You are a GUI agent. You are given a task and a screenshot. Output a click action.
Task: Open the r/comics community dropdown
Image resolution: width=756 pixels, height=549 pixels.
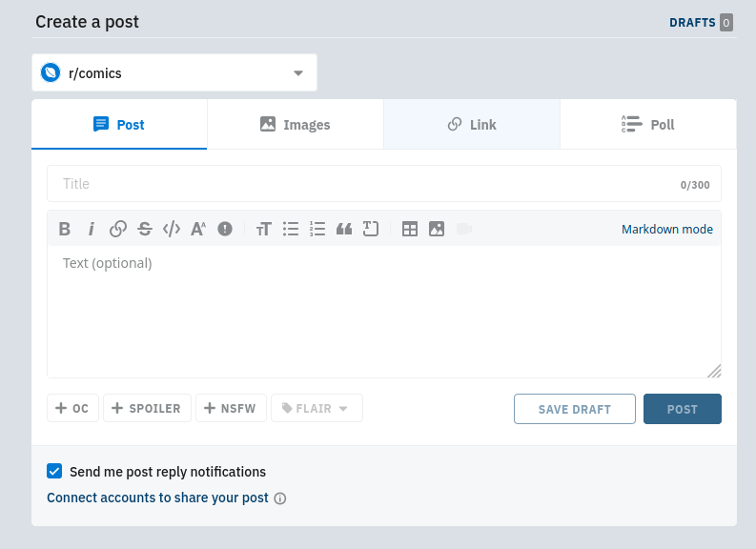click(x=174, y=73)
